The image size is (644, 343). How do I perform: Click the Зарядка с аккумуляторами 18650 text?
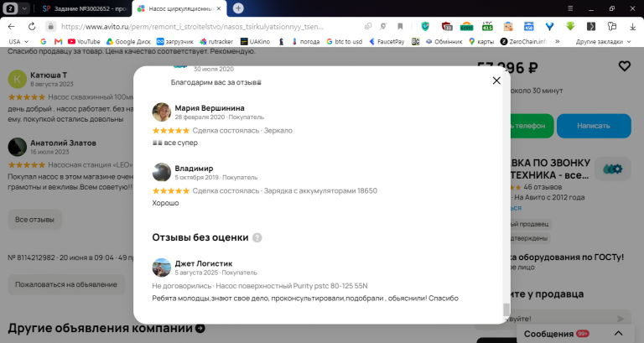[x=320, y=191]
